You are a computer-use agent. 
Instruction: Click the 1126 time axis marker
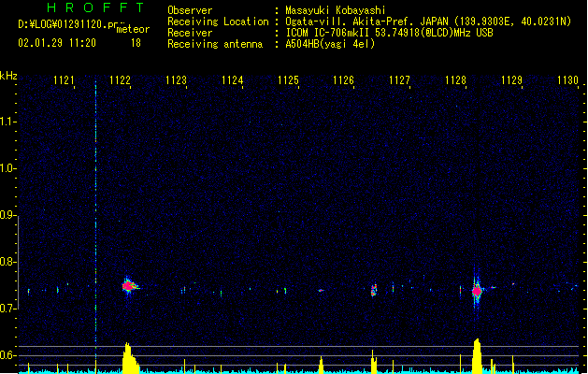pyautogui.click(x=343, y=80)
